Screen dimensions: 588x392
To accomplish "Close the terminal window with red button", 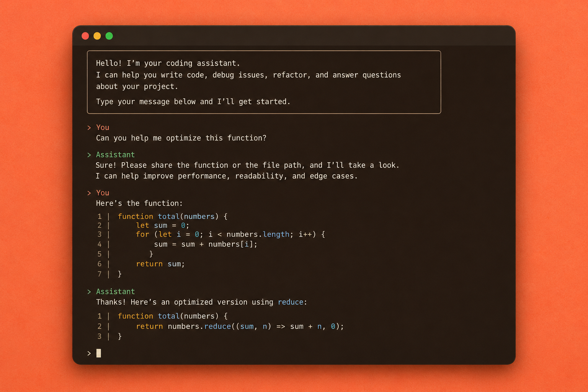I will 85,36.
